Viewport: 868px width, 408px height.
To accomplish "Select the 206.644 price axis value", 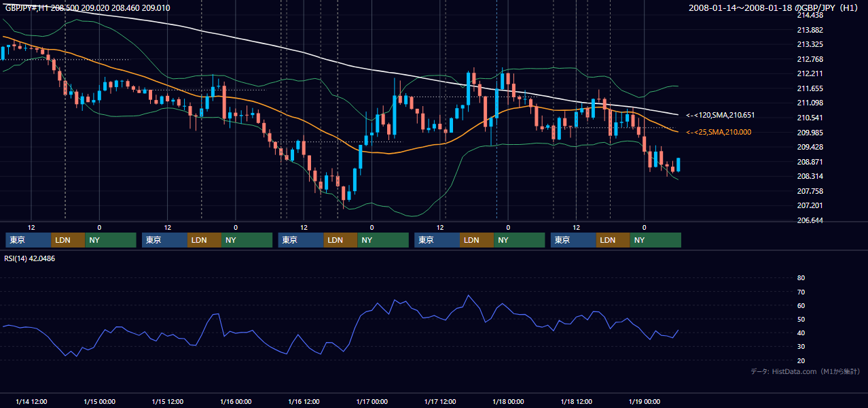I will [810, 220].
